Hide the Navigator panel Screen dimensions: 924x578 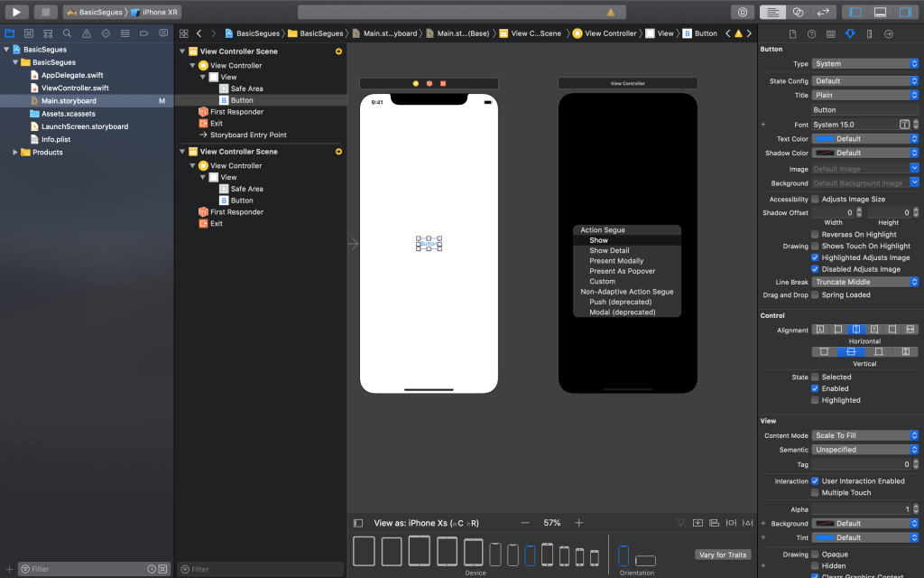[855, 12]
